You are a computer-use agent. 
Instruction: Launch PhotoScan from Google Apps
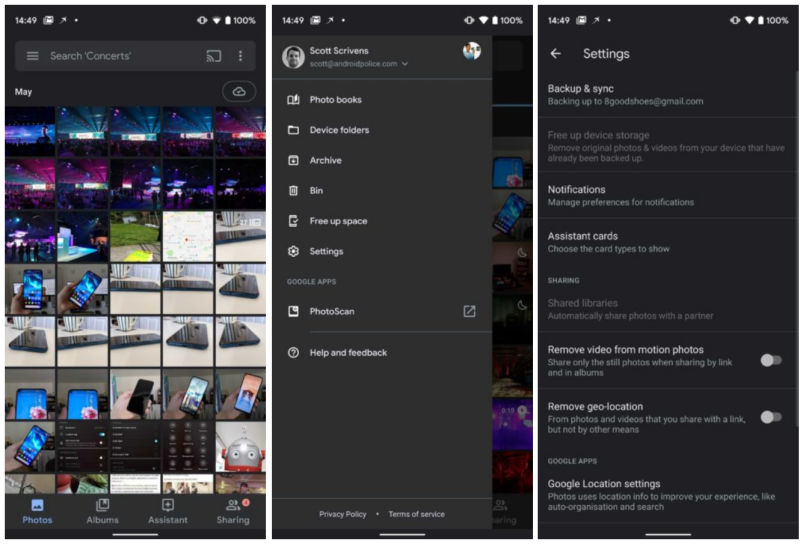[382, 311]
